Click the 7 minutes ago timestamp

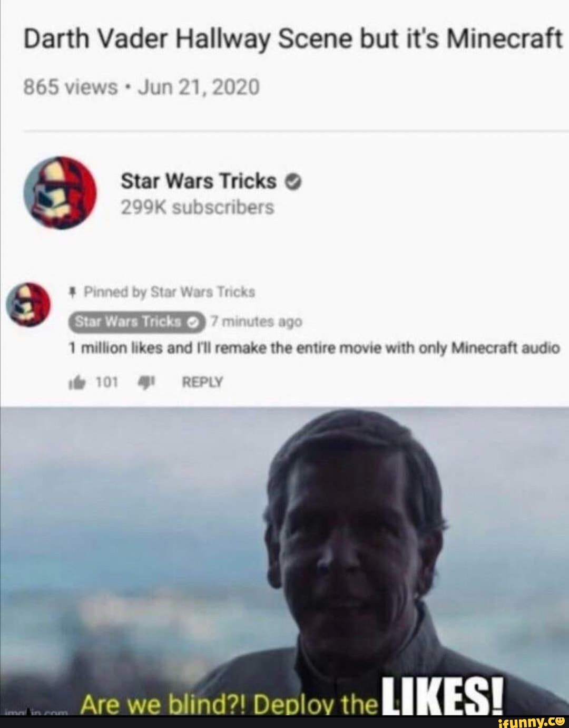point(256,321)
